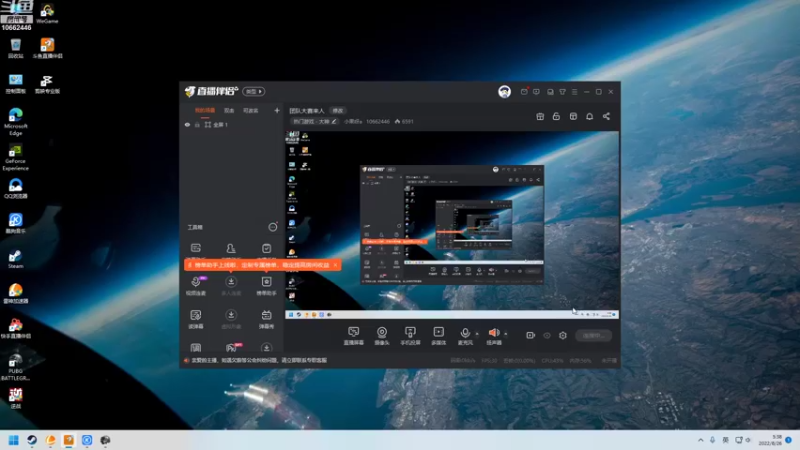Toggle the preview eye icon next to settings
800x450 pixels.
coord(547,335)
